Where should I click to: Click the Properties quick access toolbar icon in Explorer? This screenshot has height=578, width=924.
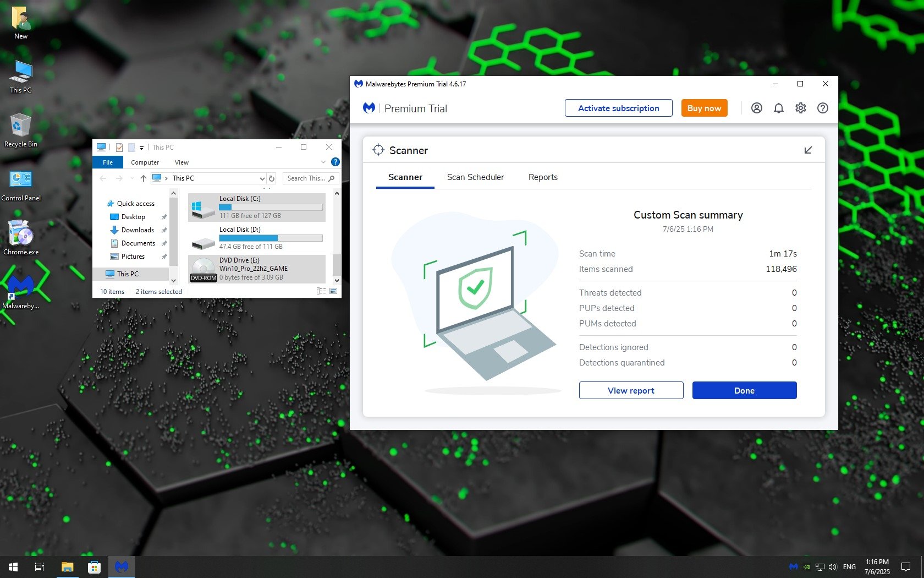[119, 147]
